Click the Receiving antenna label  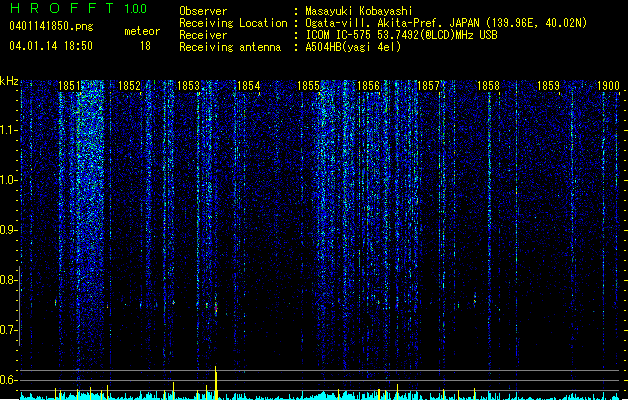[x=230, y=47]
